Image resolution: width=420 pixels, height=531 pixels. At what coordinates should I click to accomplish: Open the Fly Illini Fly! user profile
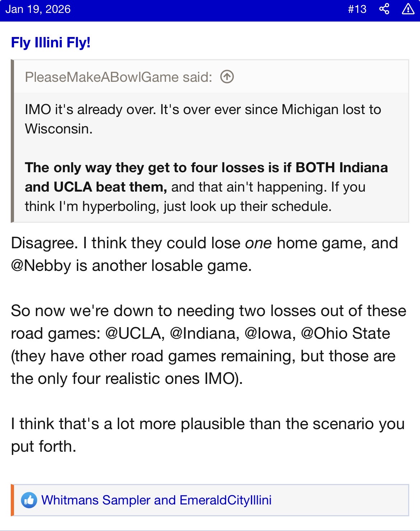[51, 42]
